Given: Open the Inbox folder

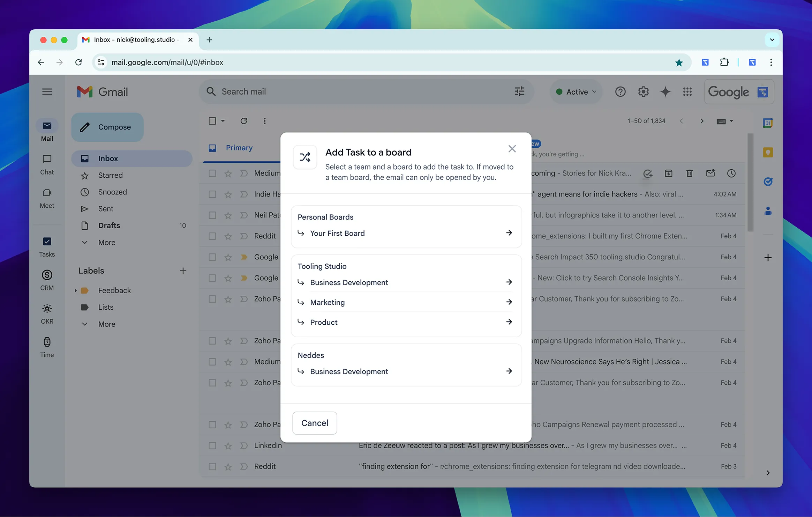Looking at the screenshot, I should [132, 158].
